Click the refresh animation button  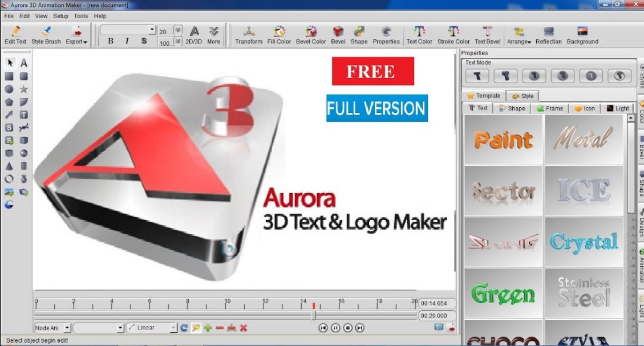point(184,328)
